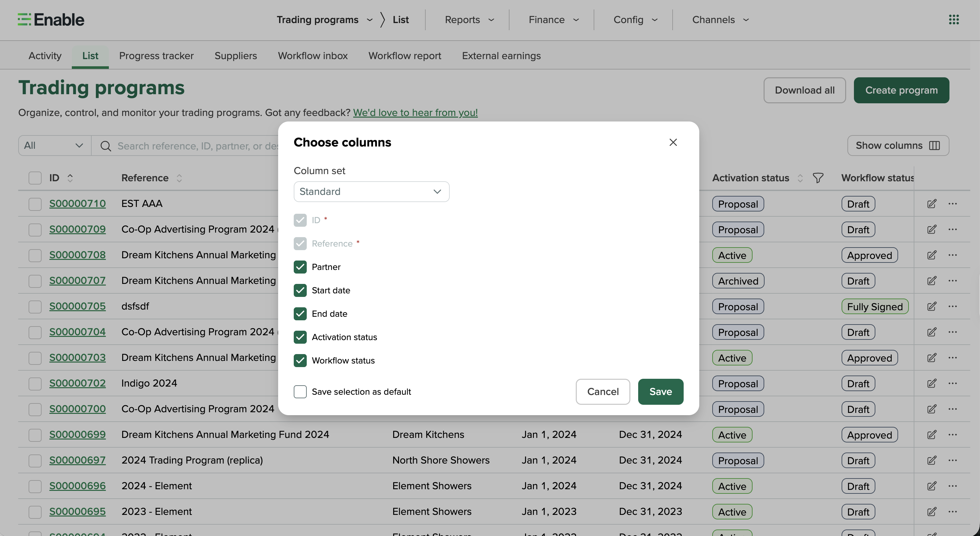Check Save selection as default
The image size is (980, 536).
click(300, 392)
